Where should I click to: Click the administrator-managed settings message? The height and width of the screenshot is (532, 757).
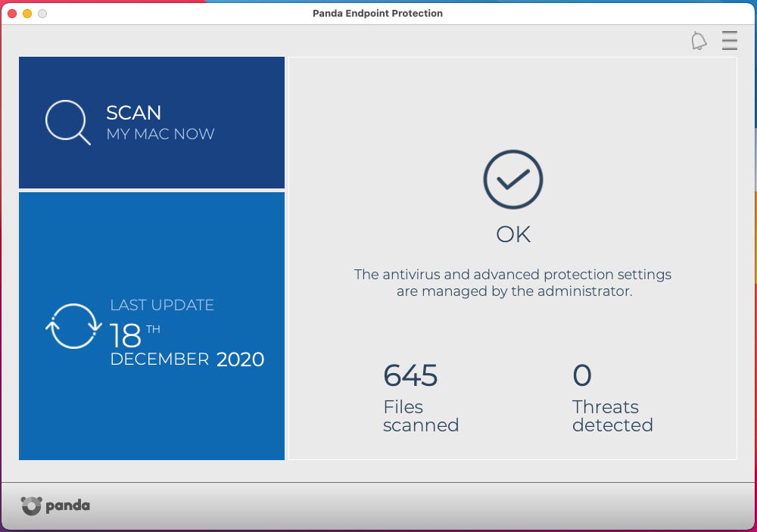(x=512, y=283)
